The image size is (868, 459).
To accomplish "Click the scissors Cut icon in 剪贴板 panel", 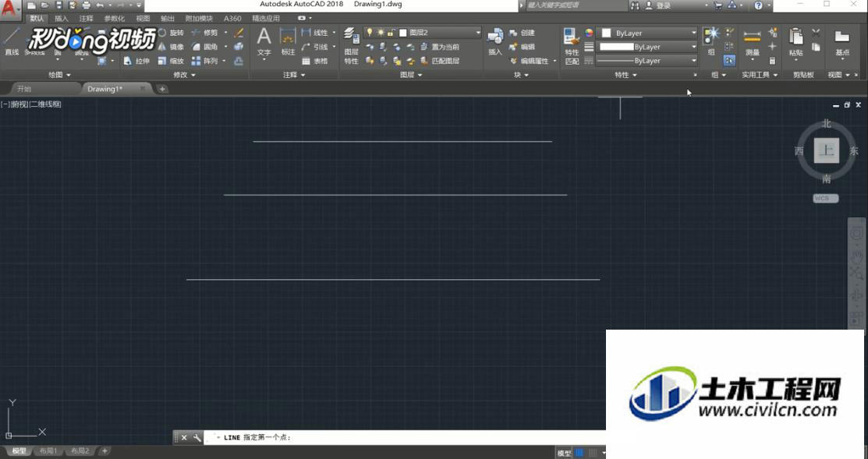I will pos(816,34).
